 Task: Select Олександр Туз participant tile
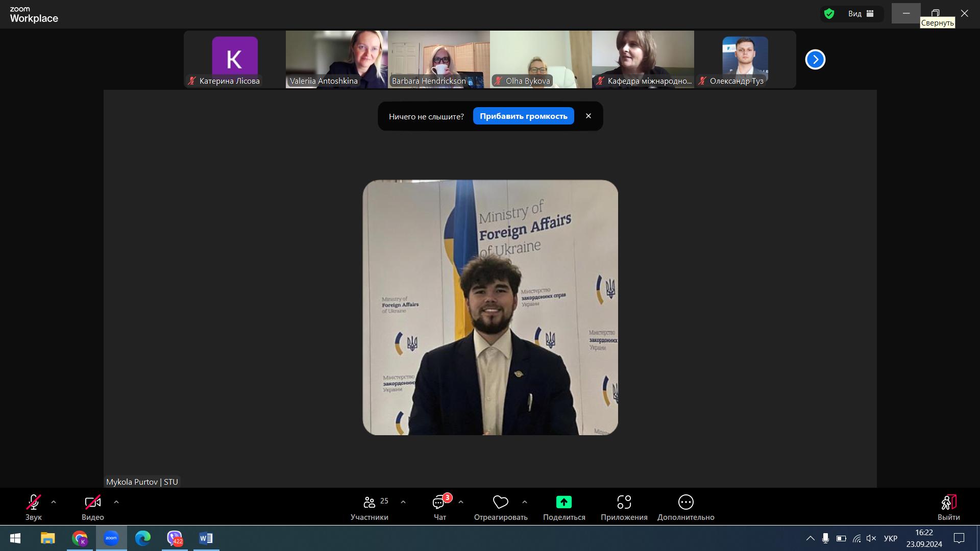click(745, 59)
